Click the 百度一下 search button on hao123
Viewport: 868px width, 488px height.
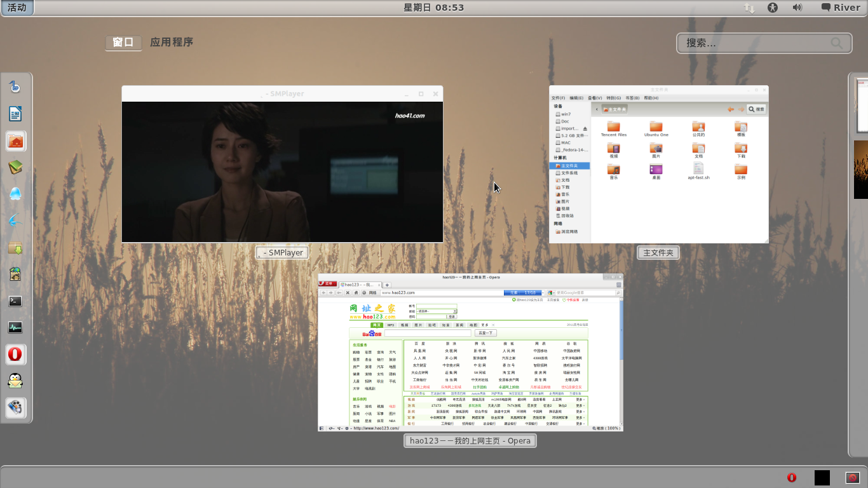[485, 333]
